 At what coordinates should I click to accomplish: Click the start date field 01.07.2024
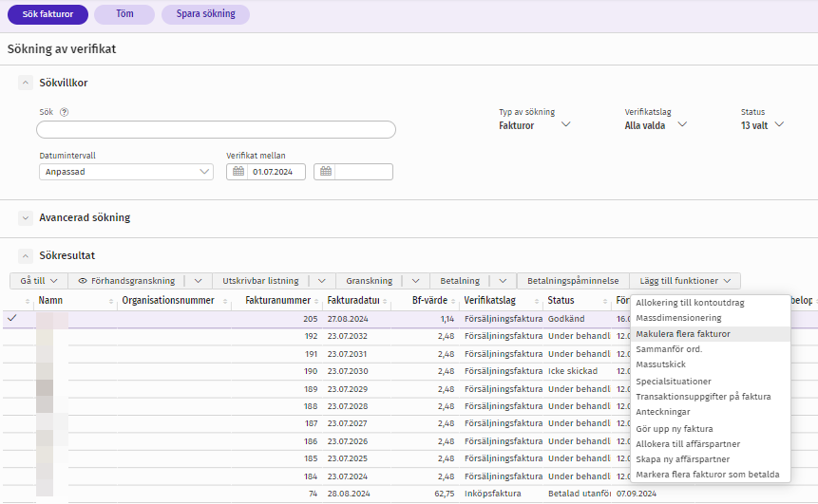tap(276, 172)
